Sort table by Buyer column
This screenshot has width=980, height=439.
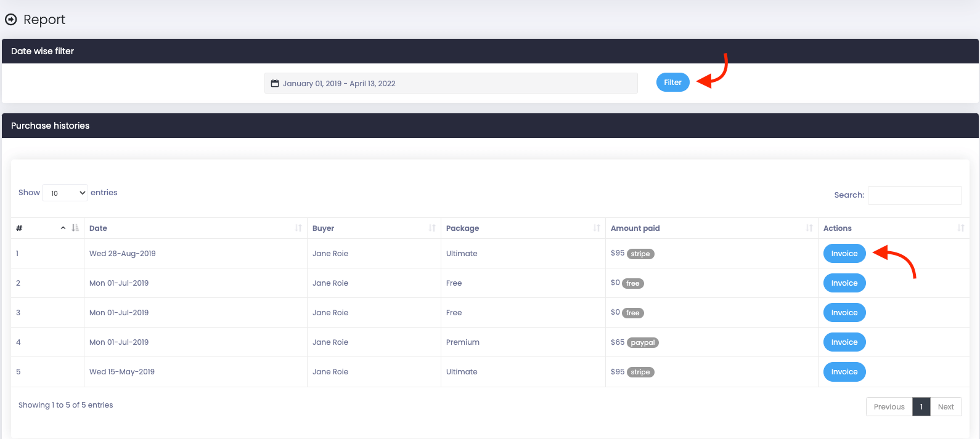pyautogui.click(x=374, y=228)
